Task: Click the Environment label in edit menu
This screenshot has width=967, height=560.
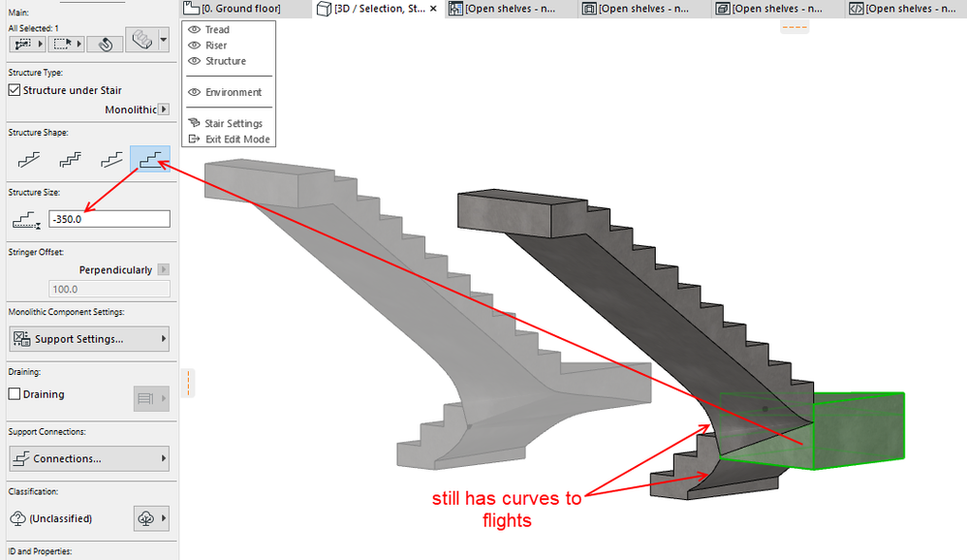Action: click(234, 92)
